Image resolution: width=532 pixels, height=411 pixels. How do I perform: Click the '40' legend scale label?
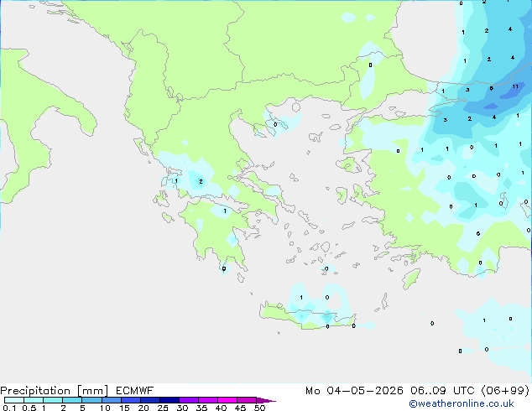click(x=221, y=408)
